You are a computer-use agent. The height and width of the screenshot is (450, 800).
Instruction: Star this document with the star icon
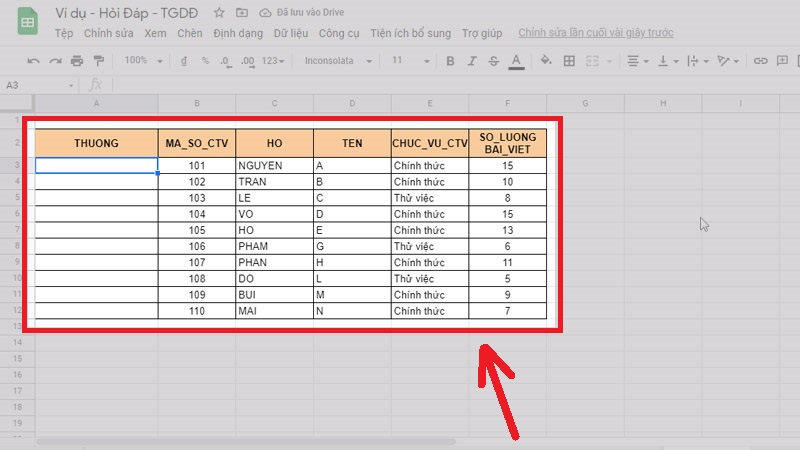[x=219, y=13]
